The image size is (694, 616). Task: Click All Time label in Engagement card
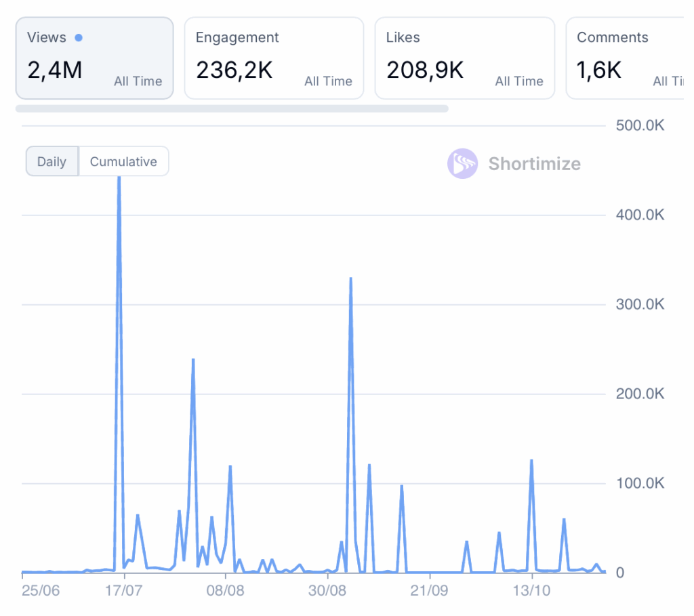tap(329, 81)
